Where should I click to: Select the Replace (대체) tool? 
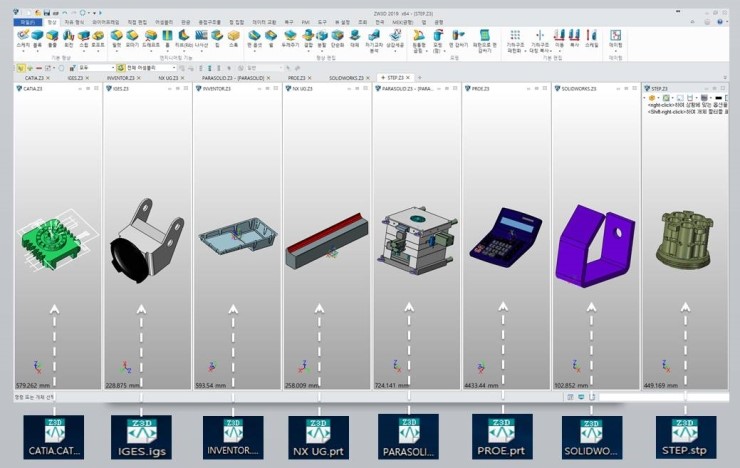[355, 39]
